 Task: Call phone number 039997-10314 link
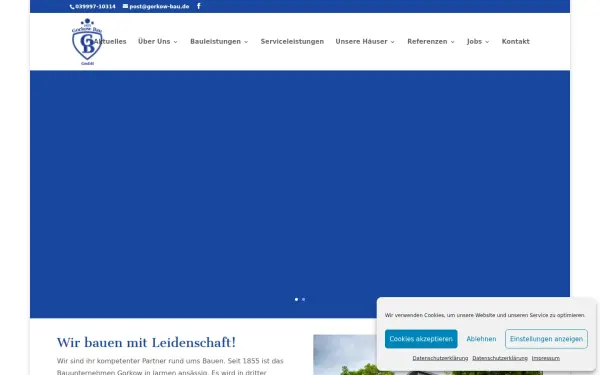[93, 7]
